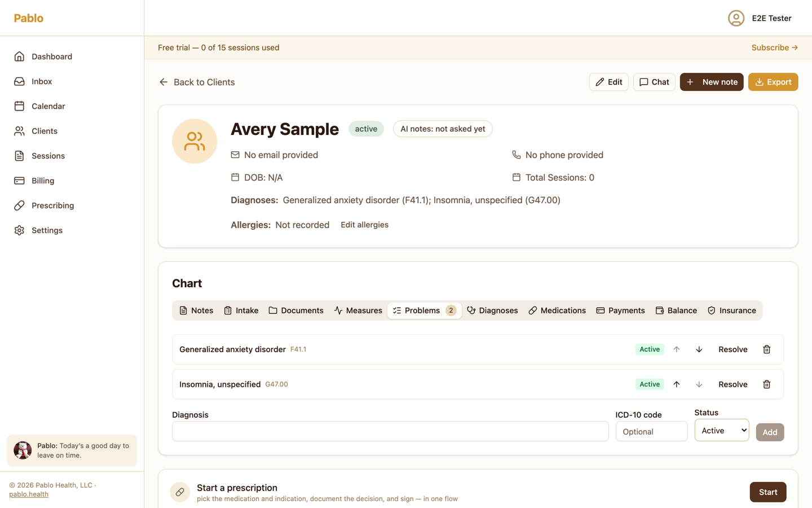
Task: Click the Pablo mascot avatar
Action: [23, 450]
